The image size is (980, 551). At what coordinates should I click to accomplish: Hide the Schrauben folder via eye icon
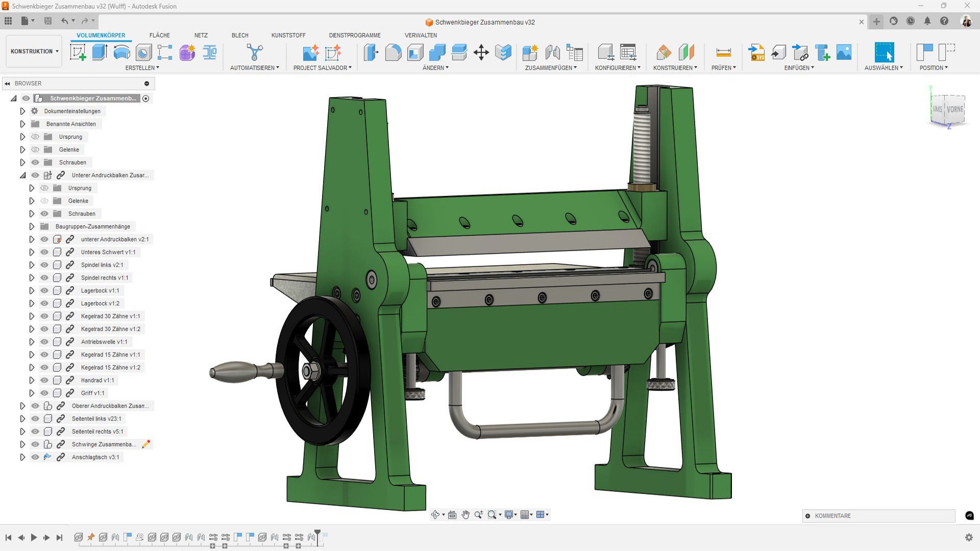click(x=35, y=162)
